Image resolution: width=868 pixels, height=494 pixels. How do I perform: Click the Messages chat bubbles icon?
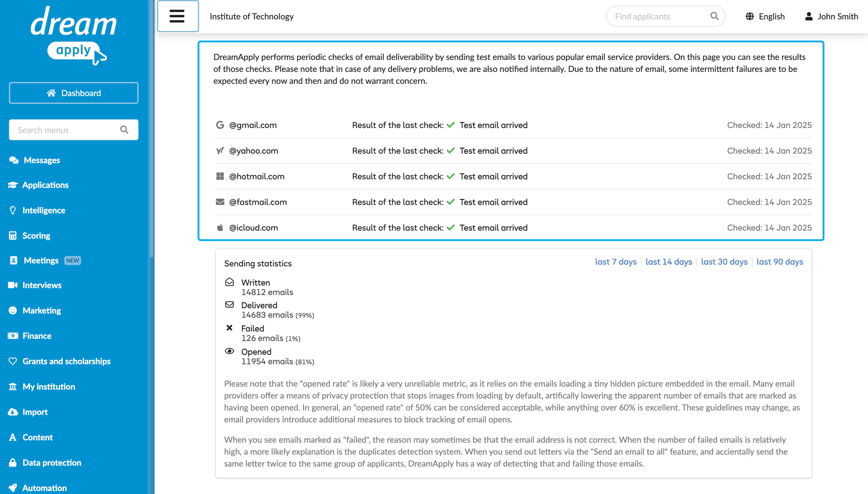click(x=13, y=160)
